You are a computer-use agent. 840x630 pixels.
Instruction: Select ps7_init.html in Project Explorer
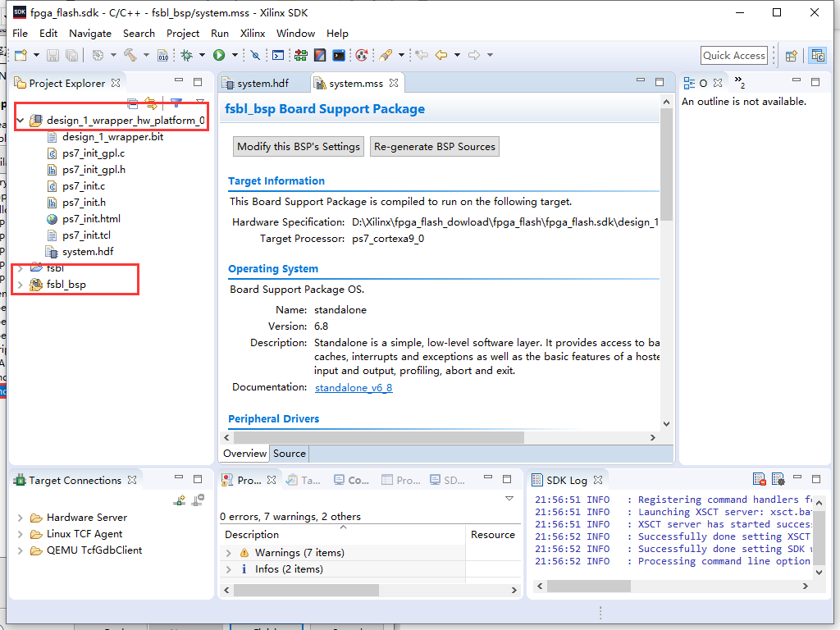tap(91, 219)
